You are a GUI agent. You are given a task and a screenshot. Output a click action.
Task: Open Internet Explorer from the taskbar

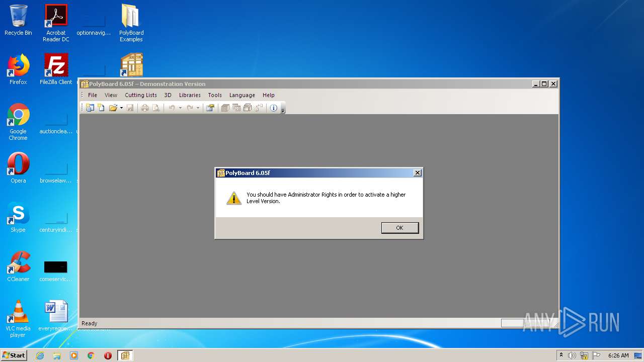point(40,355)
